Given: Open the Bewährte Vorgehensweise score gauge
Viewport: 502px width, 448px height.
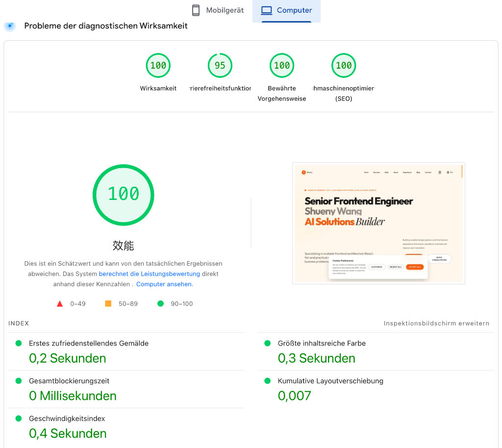Looking at the screenshot, I should tap(282, 66).
